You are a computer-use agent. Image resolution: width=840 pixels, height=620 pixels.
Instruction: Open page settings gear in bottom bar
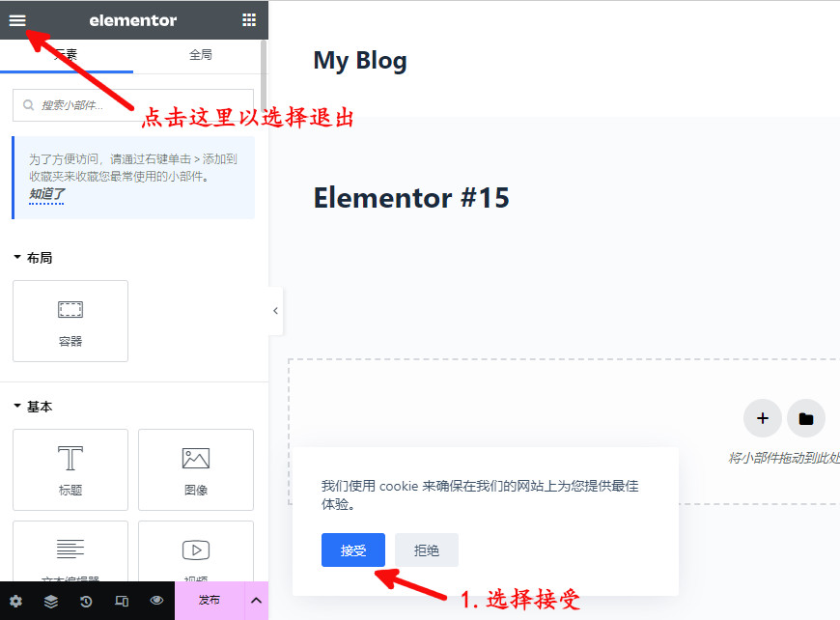point(15,601)
